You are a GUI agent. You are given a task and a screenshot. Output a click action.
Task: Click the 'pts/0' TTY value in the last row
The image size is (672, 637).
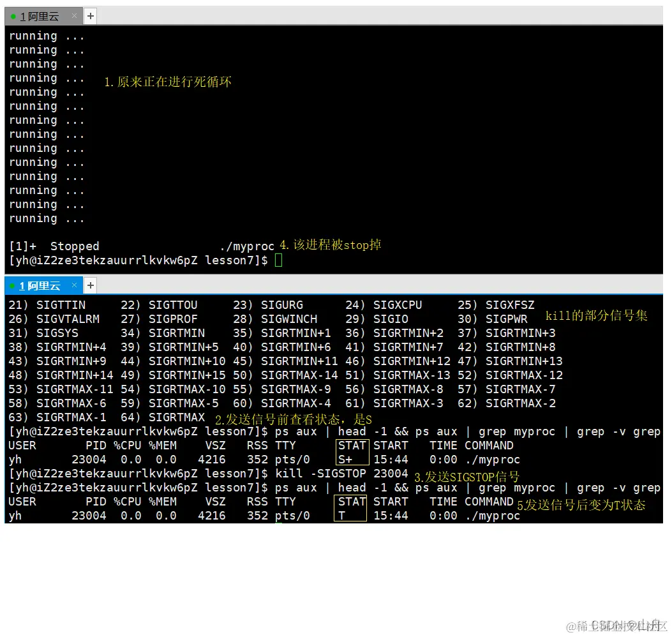coord(292,516)
